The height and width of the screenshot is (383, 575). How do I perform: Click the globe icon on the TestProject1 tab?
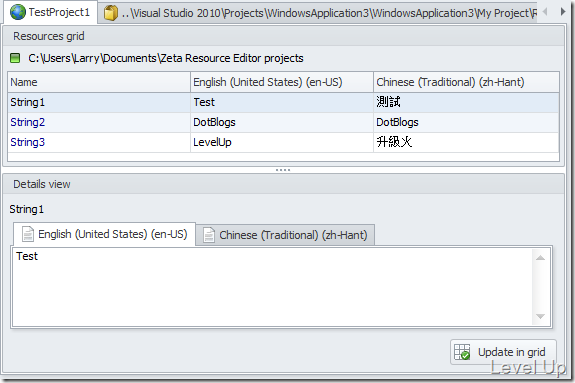click(x=17, y=12)
